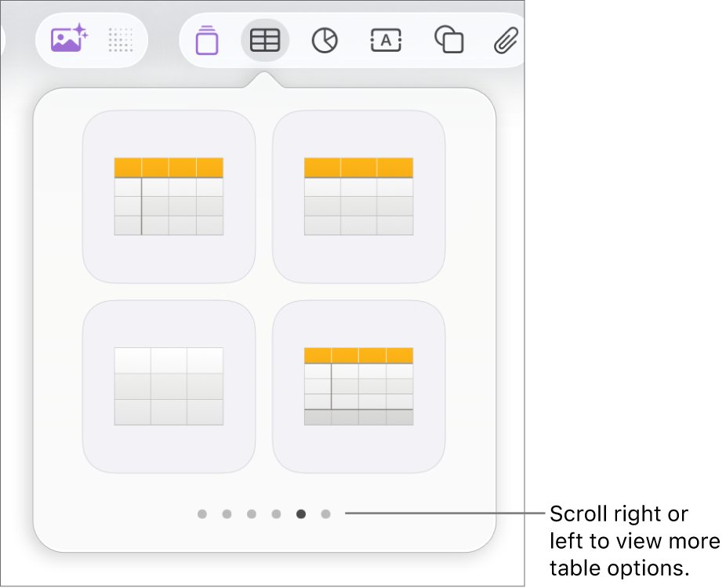Go to fourth page dot of table styles
726x588 pixels.
click(x=277, y=514)
